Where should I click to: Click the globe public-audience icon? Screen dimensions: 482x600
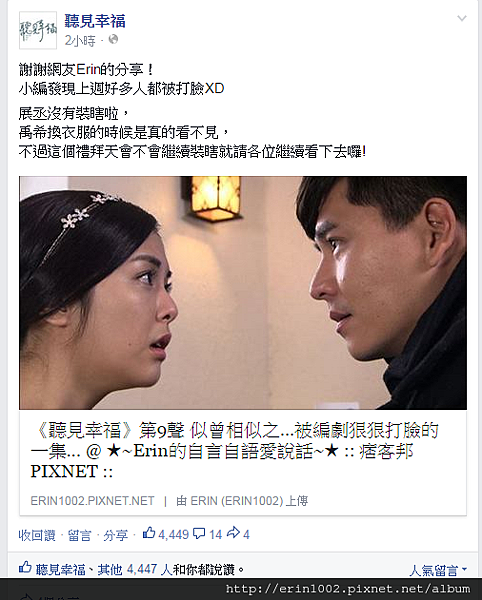point(113,39)
